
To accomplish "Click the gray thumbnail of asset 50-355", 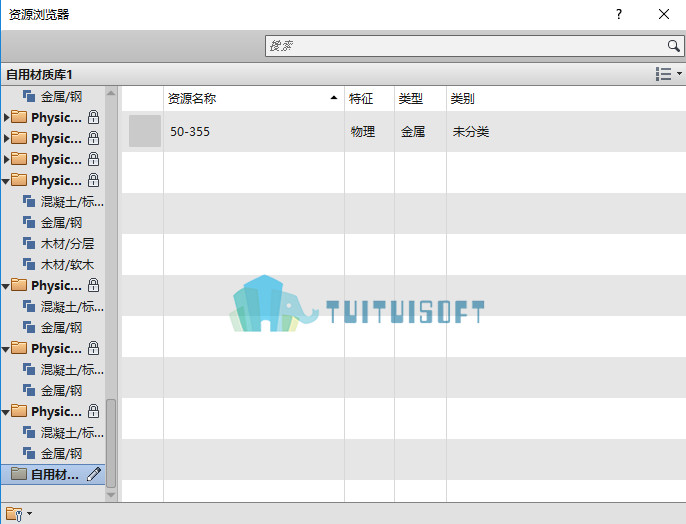I will click(x=145, y=131).
